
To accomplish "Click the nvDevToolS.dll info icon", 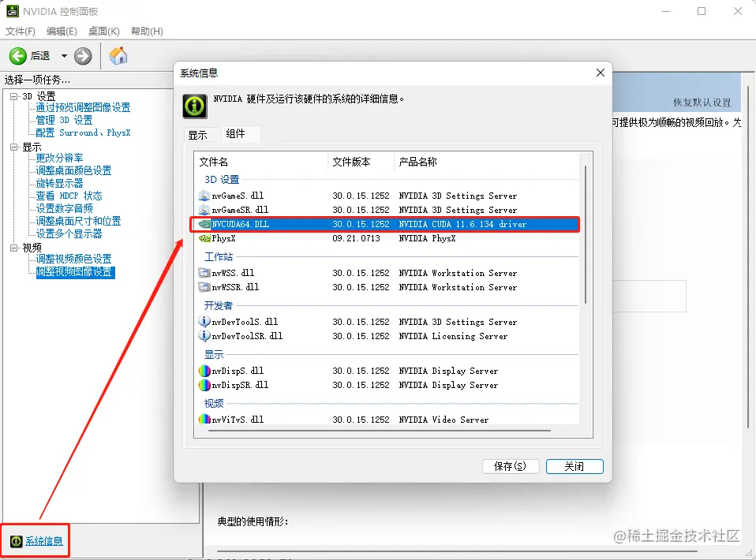I will [x=204, y=322].
